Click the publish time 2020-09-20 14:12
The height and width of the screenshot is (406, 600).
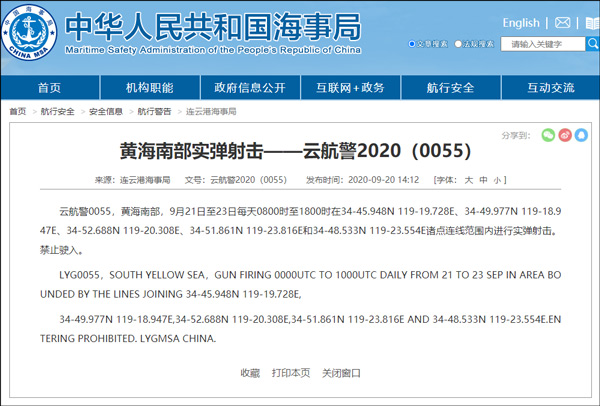[383, 180]
